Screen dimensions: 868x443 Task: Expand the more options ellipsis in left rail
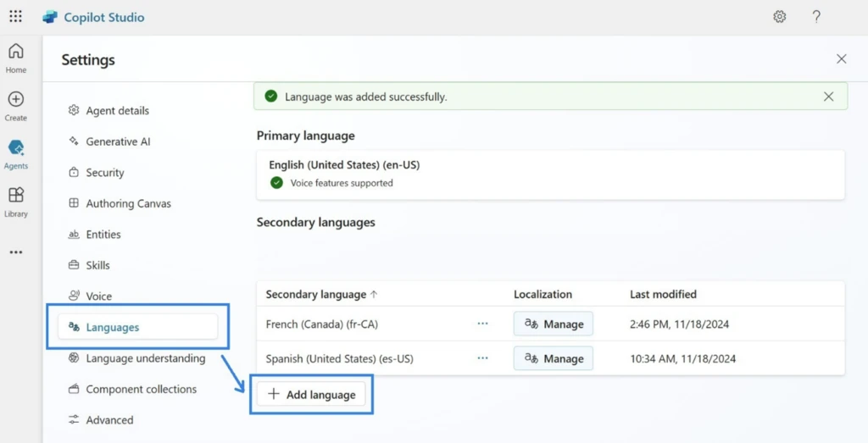coord(16,252)
